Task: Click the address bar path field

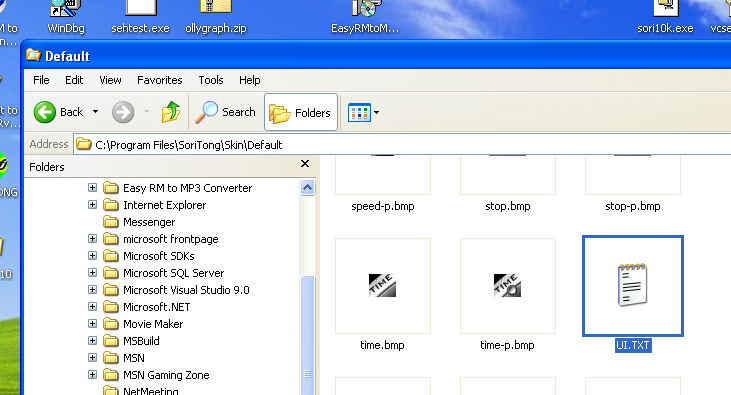Action: (402, 145)
